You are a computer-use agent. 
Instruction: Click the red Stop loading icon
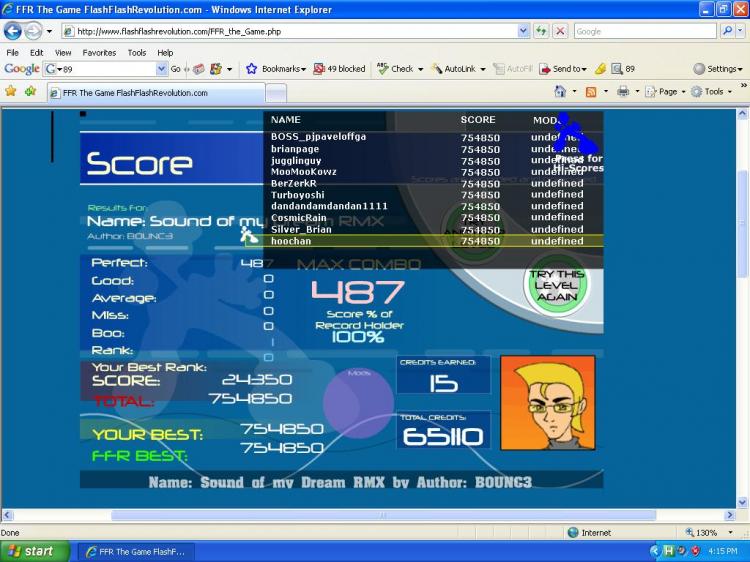point(560,32)
